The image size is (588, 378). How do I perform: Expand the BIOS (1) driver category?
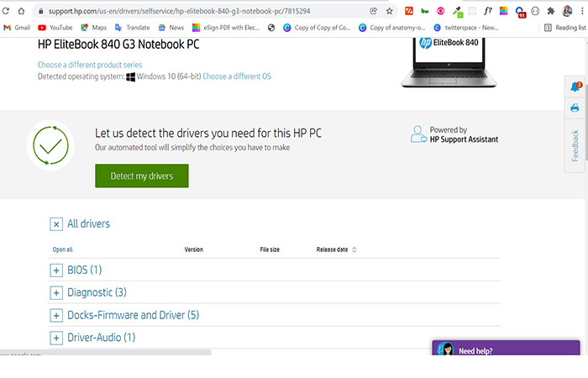tap(56, 270)
